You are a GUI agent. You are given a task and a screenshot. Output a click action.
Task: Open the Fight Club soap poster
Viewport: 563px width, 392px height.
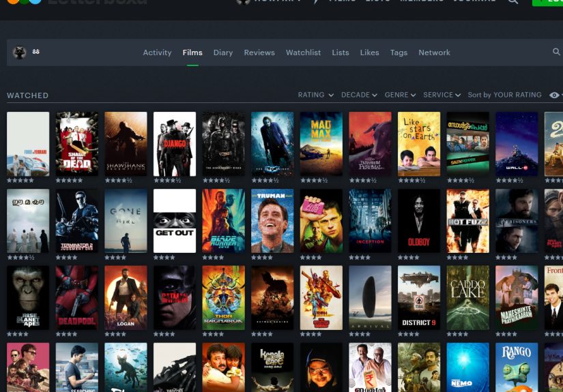click(321, 221)
